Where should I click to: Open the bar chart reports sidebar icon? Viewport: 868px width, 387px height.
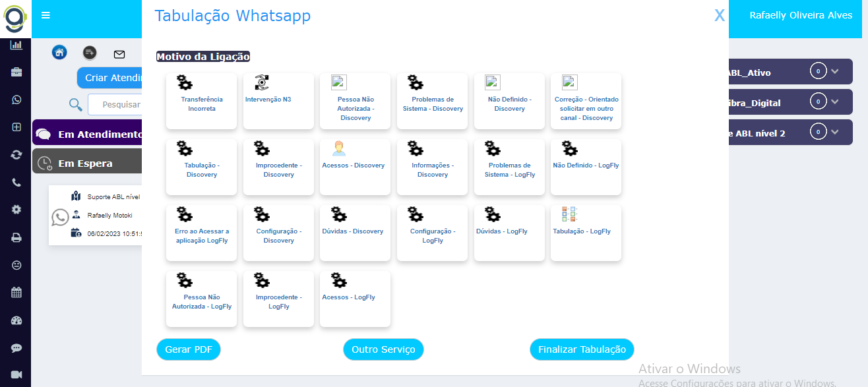click(16, 45)
